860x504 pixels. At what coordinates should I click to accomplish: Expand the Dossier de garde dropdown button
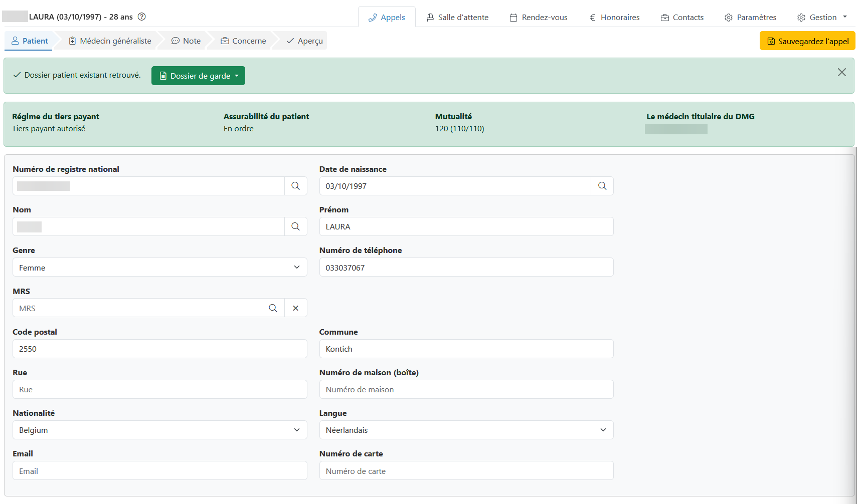(198, 76)
